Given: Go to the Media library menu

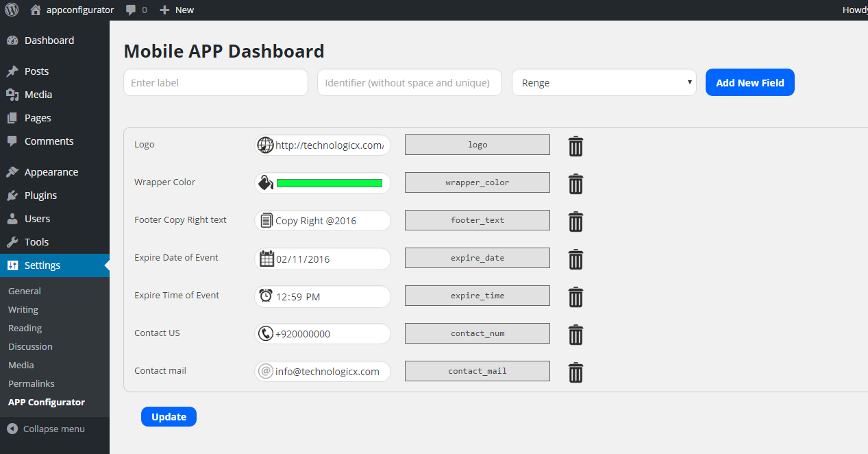Looking at the screenshot, I should tap(55, 95).
